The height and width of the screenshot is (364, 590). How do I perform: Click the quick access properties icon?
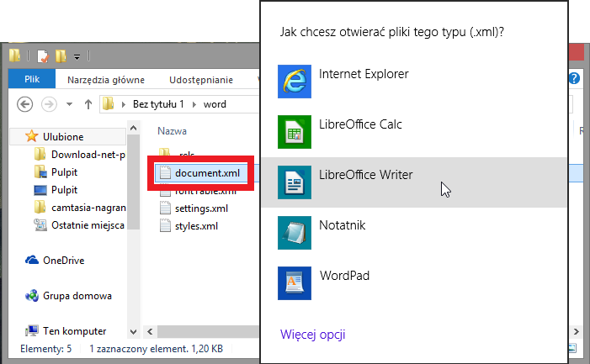tap(43, 56)
